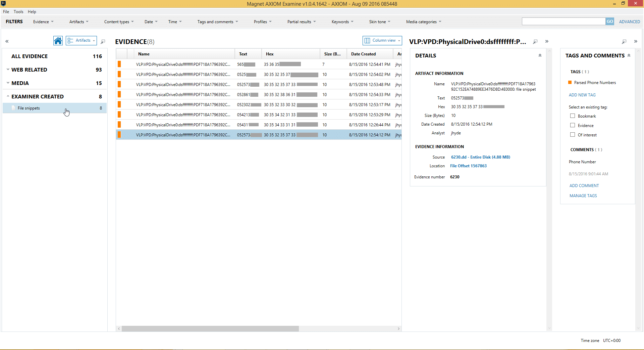Pin the left navigation pane
This screenshot has height=350, width=644.
tap(103, 42)
